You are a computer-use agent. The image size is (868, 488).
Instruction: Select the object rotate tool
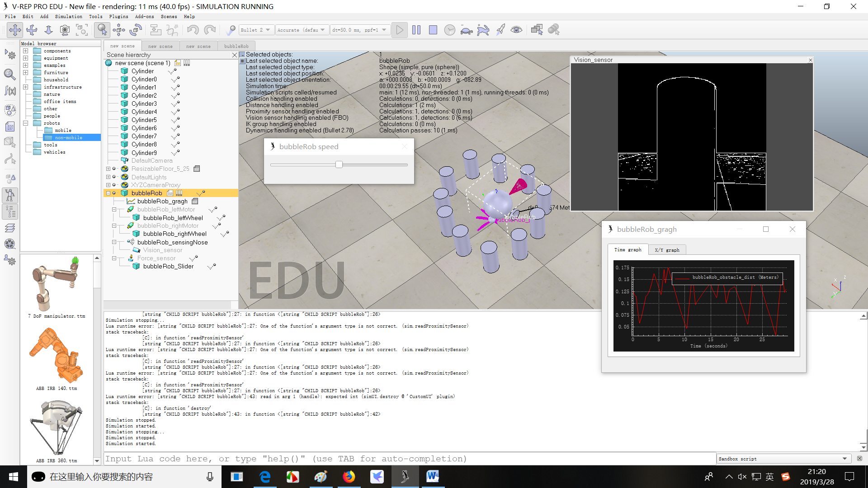pos(136,30)
